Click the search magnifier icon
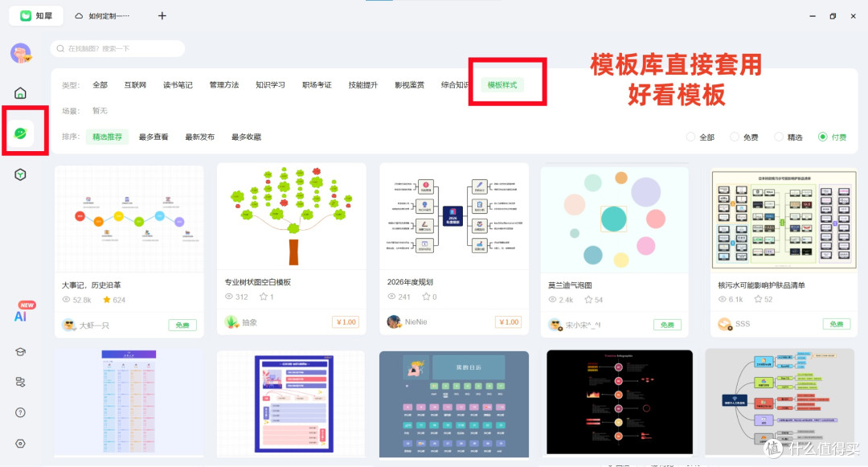The image size is (868, 467). [61, 49]
